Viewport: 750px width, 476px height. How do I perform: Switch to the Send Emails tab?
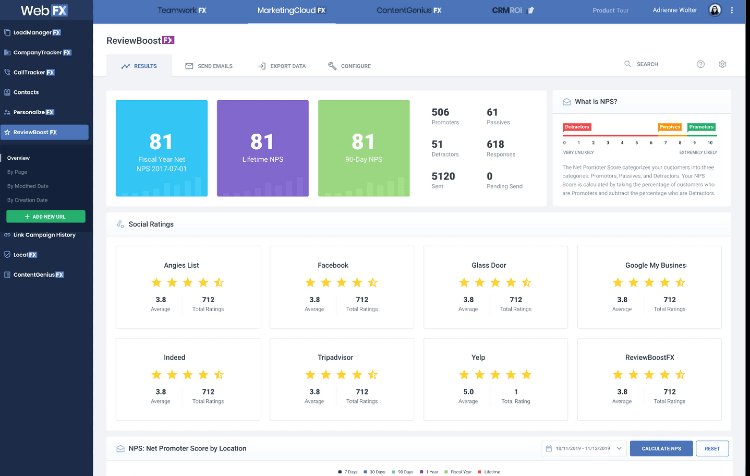pos(208,66)
